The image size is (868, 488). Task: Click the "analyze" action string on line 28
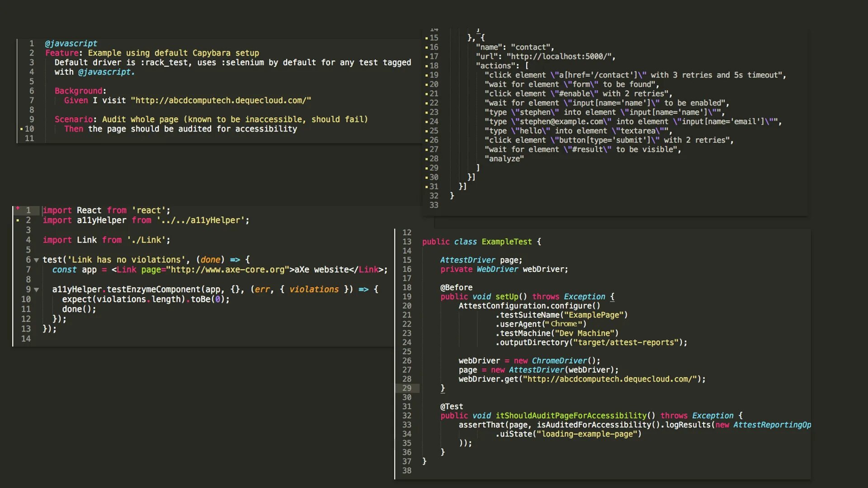[x=504, y=159]
